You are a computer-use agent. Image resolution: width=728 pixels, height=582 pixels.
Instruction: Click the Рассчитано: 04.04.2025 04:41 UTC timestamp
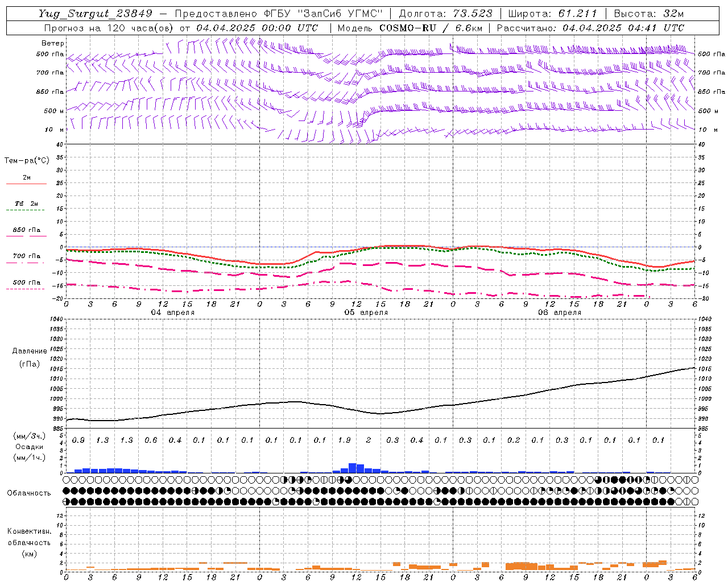[590, 27]
